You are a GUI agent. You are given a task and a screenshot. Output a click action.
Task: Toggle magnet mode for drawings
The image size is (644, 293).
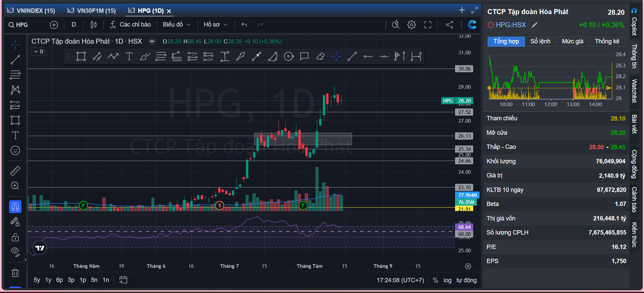[15, 206]
